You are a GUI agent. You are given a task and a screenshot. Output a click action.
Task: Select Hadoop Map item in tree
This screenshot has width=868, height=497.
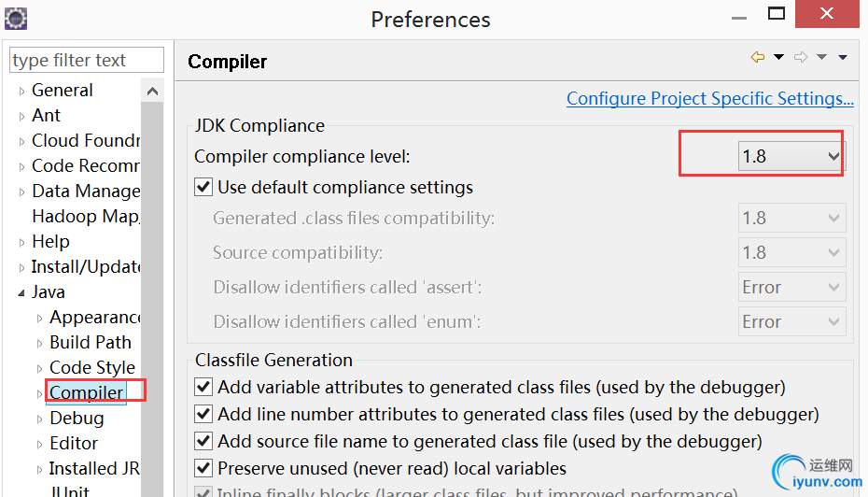(85, 217)
